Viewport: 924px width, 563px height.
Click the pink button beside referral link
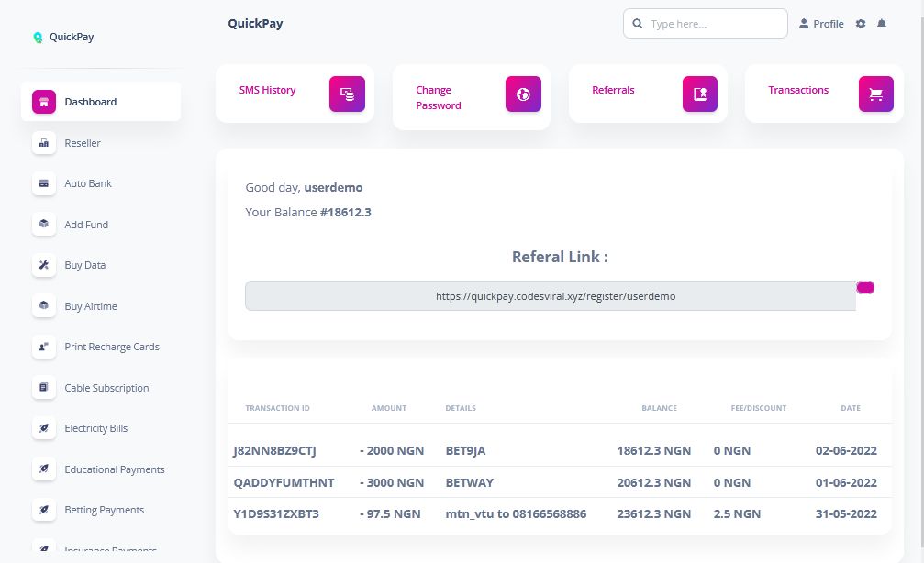865,288
